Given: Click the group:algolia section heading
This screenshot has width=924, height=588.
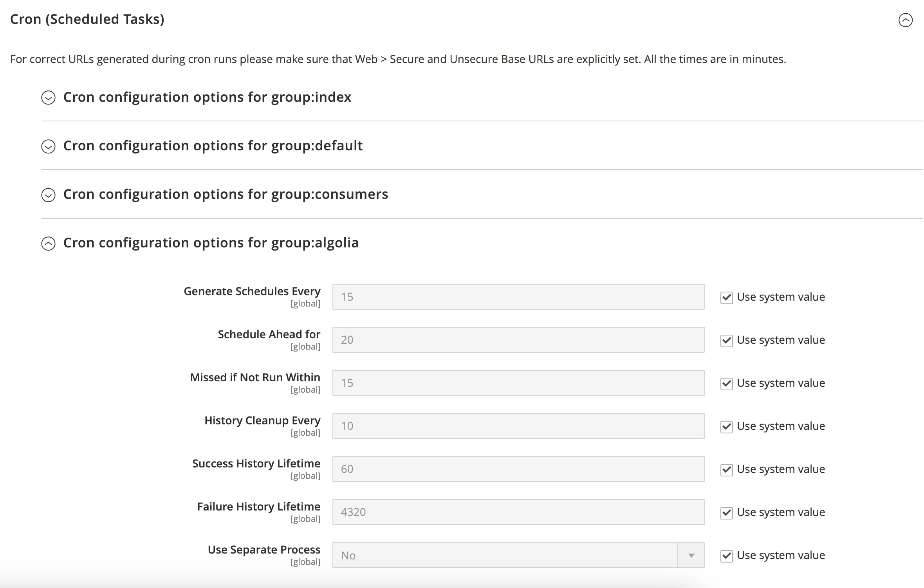Looking at the screenshot, I should click(x=211, y=243).
